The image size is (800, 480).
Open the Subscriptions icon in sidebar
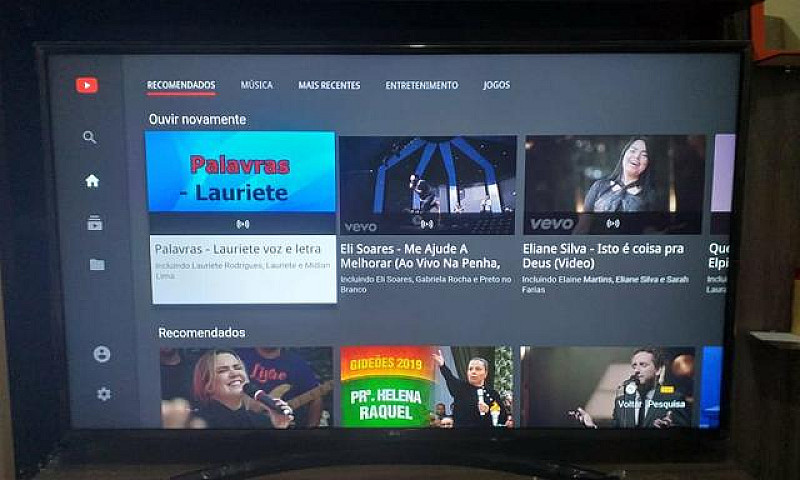point(94,222)
